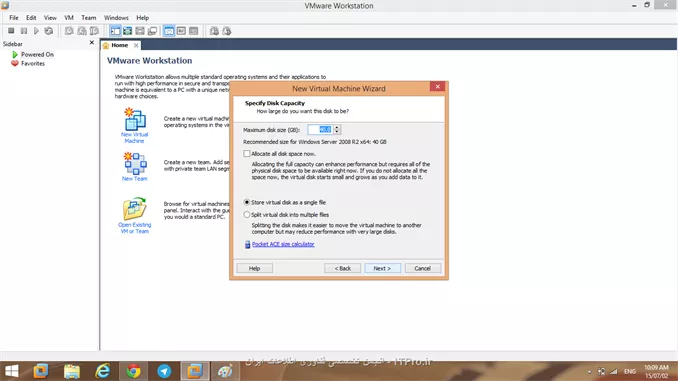Click the network signal tray icon

click(x=614, y=371)
